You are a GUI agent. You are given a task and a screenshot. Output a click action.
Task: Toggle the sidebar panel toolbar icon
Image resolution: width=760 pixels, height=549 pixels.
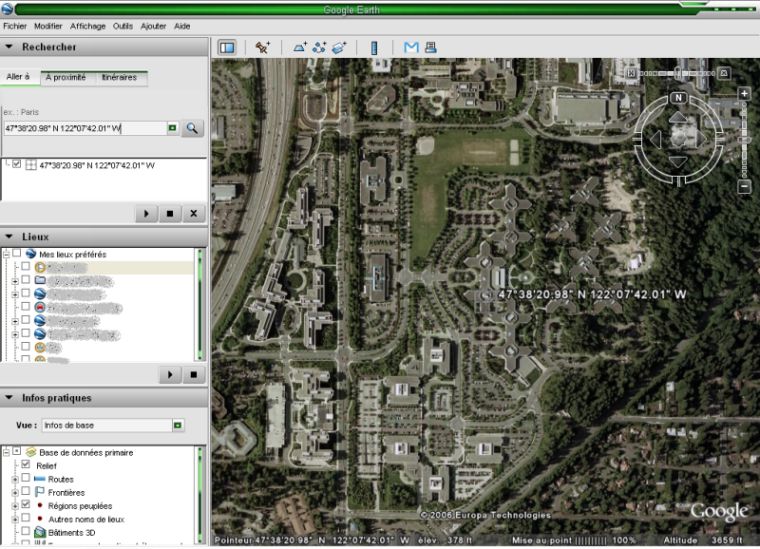click(x=227, y=47)
